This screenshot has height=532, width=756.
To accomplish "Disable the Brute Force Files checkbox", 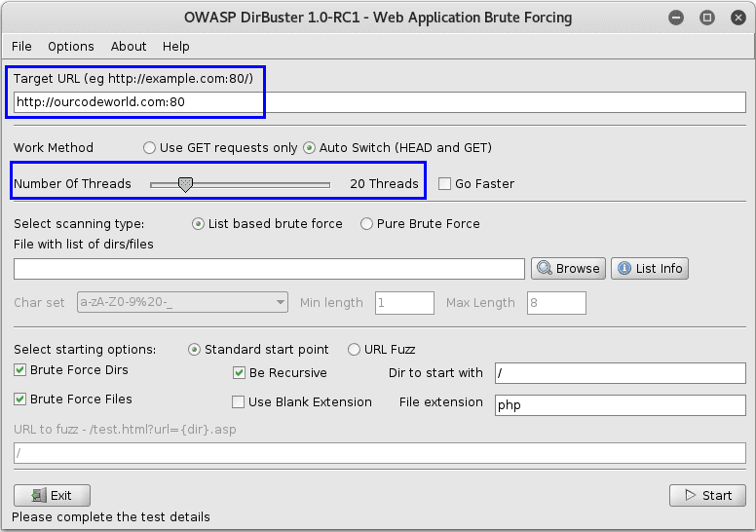I will click(20, 399).
